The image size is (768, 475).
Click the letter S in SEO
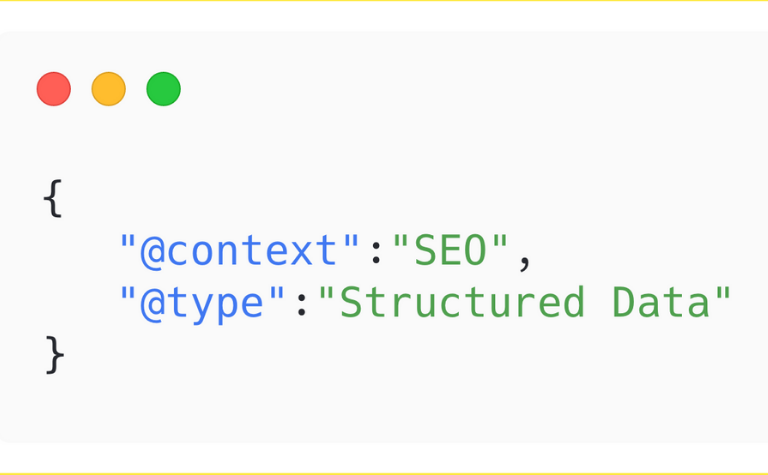[426, 250]
